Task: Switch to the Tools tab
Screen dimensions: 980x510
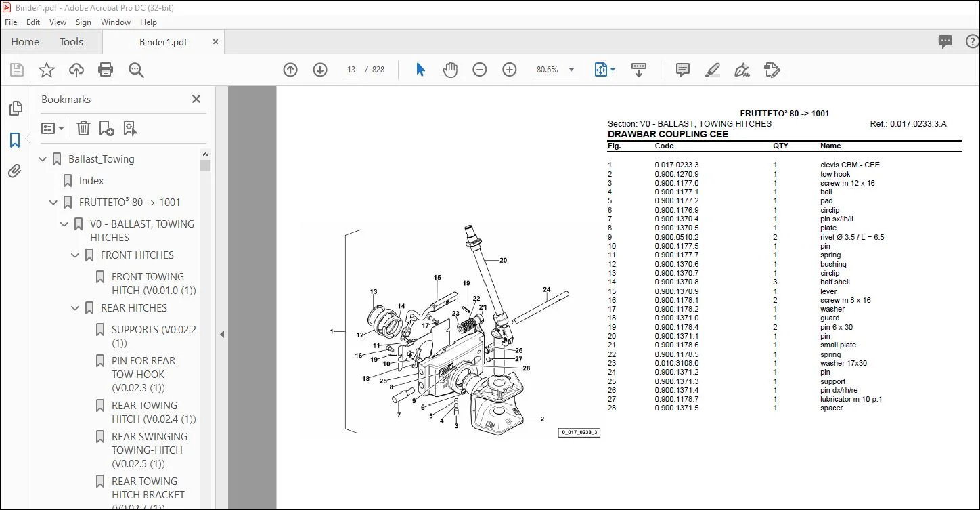Action: coord(71,42)
